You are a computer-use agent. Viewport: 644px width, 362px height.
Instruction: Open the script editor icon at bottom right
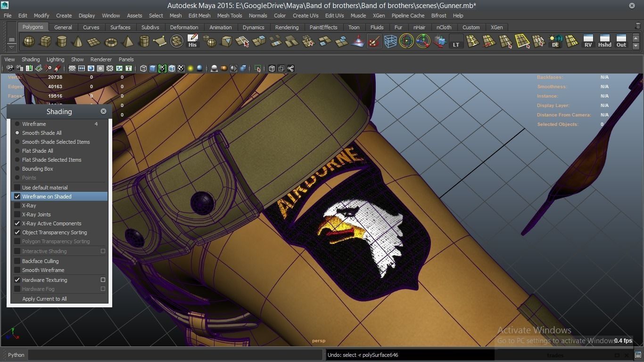click(x=638, y=355)
